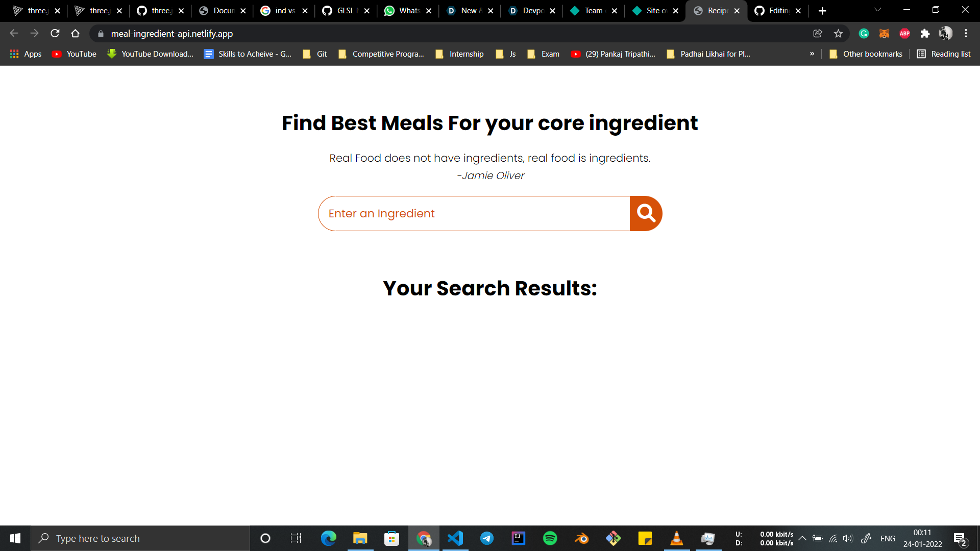Open the YouTube bookmark
This screenshot has width=980, height=551.
pyautogui.click(x=75, y=54)
